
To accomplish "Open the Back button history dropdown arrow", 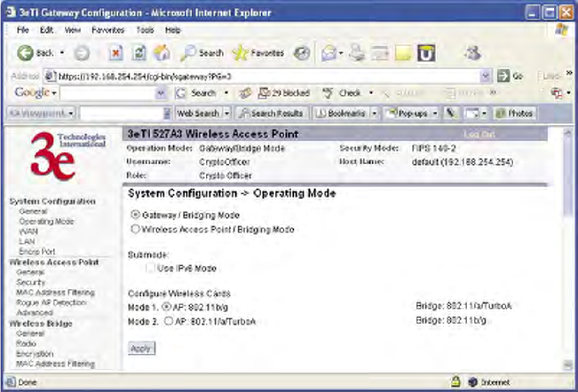I will (x=62, y=53).
